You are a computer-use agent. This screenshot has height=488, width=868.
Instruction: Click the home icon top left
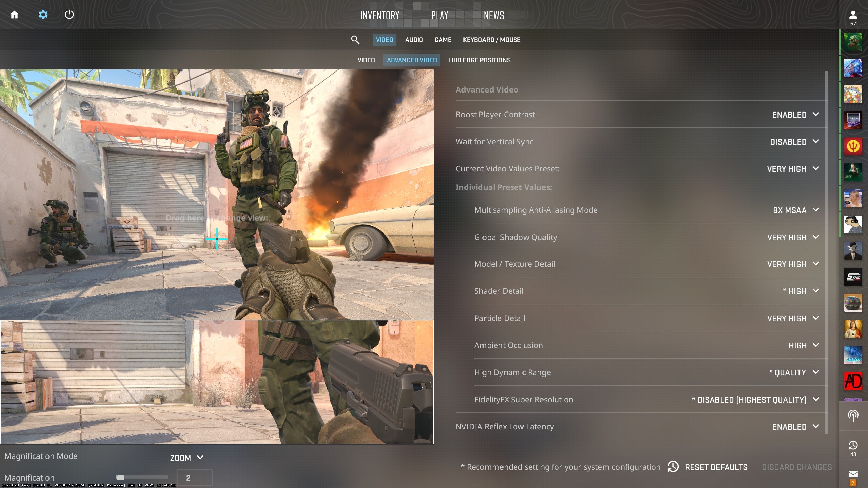(14, 14)
